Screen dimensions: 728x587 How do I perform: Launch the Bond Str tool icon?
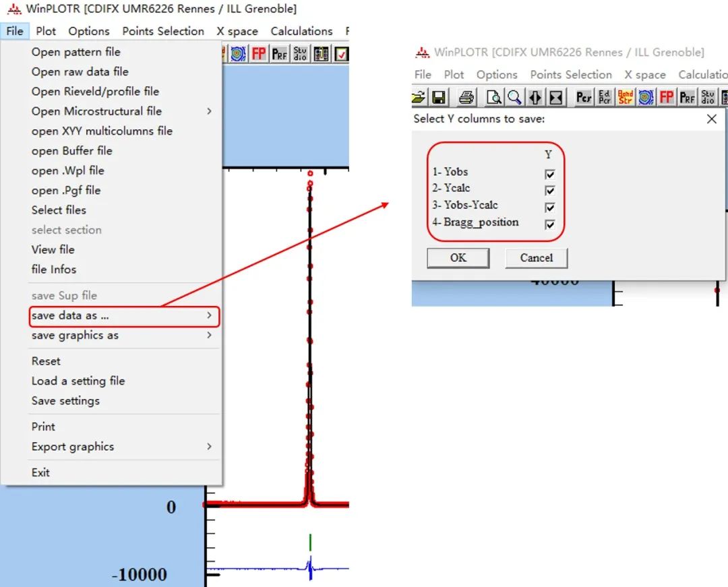pyautogui.click(x=626, y=98)
